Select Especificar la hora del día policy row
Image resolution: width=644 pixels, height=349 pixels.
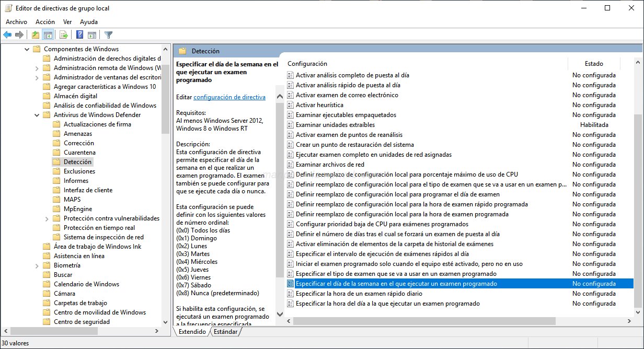click(387, 304)
